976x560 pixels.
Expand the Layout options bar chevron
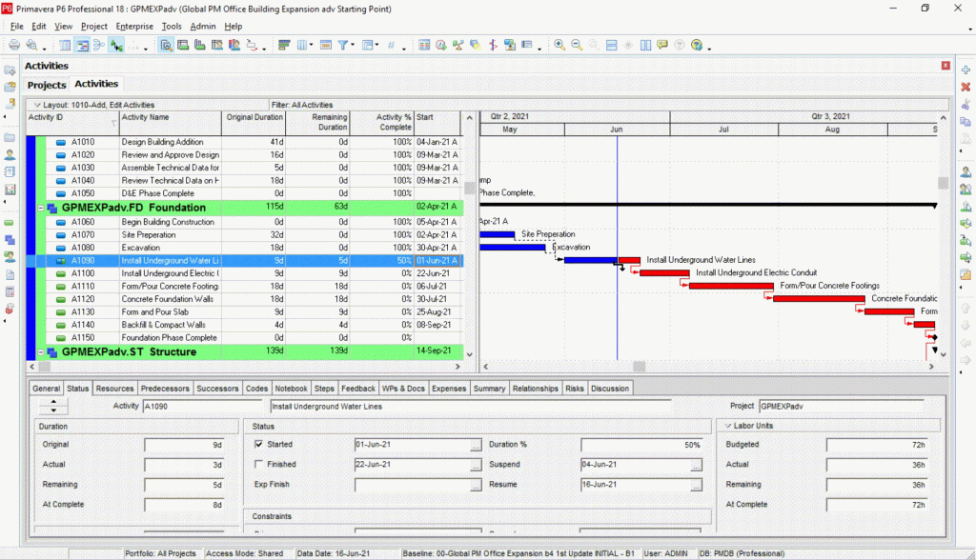(37, 105)
